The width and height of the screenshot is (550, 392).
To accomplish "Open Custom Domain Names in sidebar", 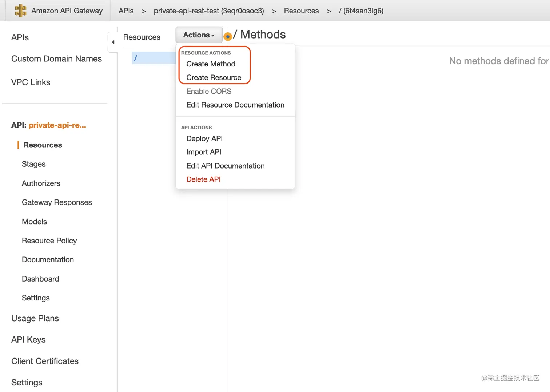I will [x=56, y=58].
